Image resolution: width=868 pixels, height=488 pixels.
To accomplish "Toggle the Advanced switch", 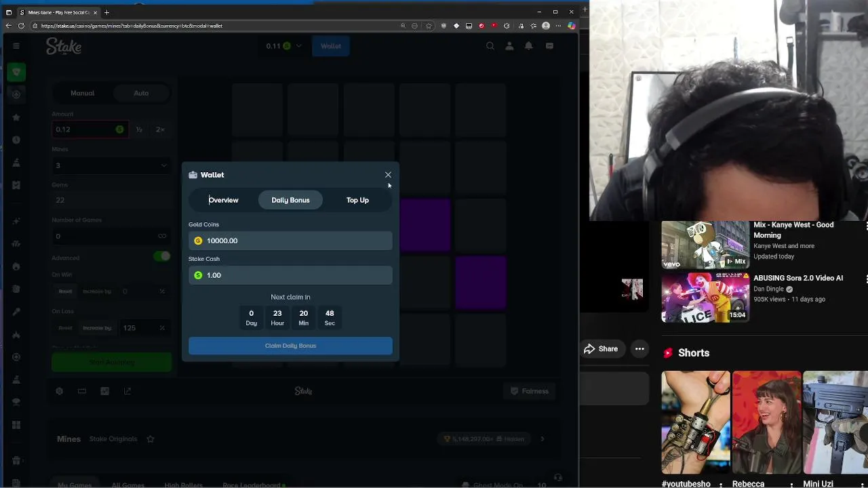I will (x=161, y=256).
